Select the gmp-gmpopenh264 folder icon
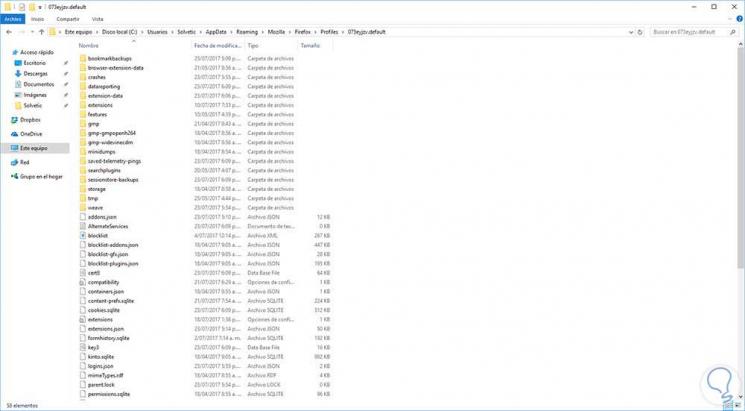The width and height of the screenshot is (745, 411). click(83, 133)
